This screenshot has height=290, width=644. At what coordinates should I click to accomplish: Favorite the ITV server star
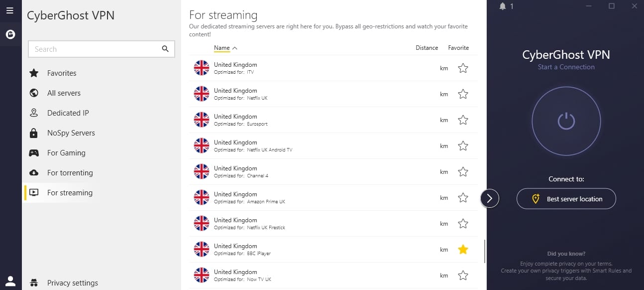[463, 68]
